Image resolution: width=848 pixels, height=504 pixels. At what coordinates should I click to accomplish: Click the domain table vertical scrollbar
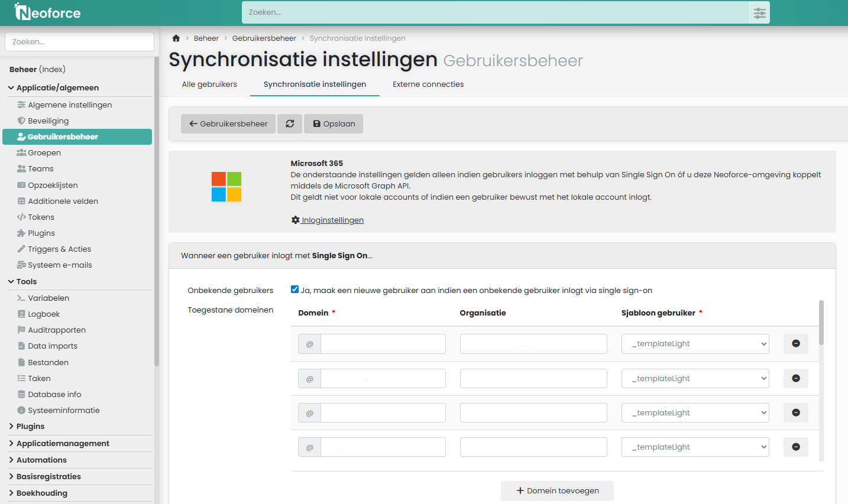[x=821, y=323]
